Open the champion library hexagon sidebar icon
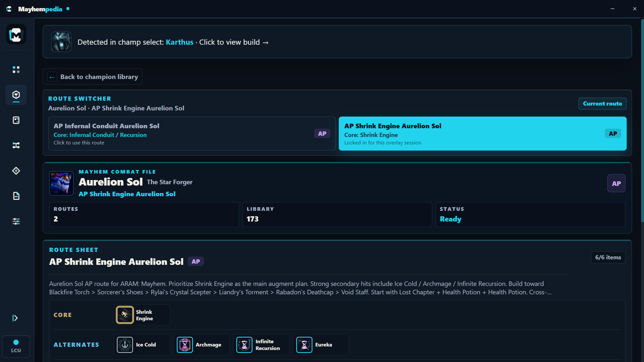This screenshot has width=644, height=362. point(16,95)
